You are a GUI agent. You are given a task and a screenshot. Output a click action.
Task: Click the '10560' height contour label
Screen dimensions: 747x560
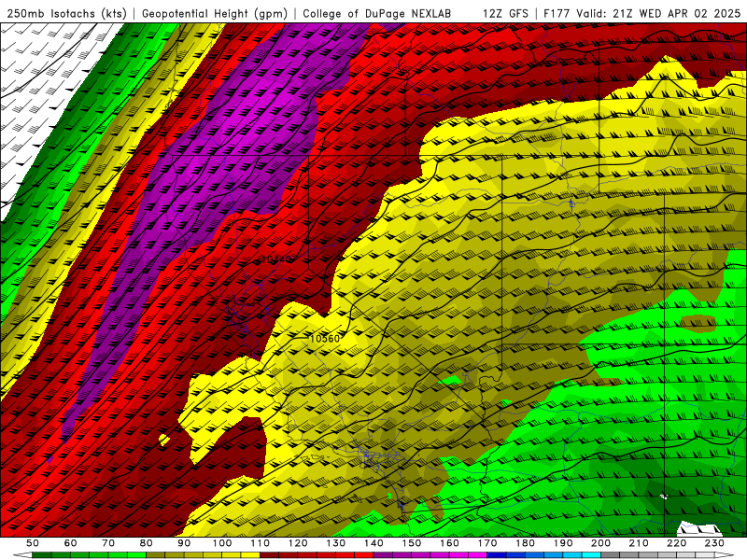coord(325,339)
